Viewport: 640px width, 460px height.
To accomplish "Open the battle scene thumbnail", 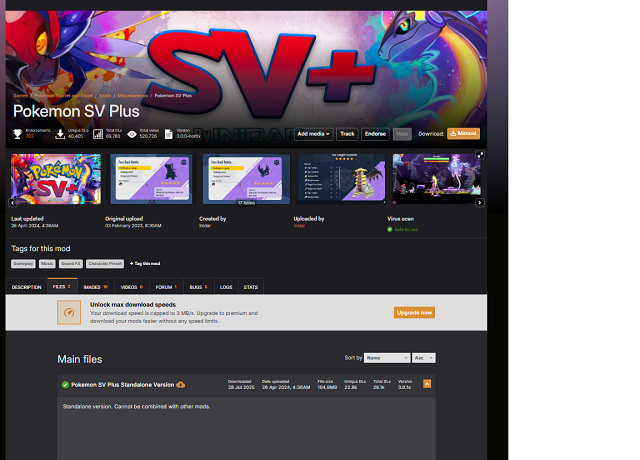I will (436, 179).
